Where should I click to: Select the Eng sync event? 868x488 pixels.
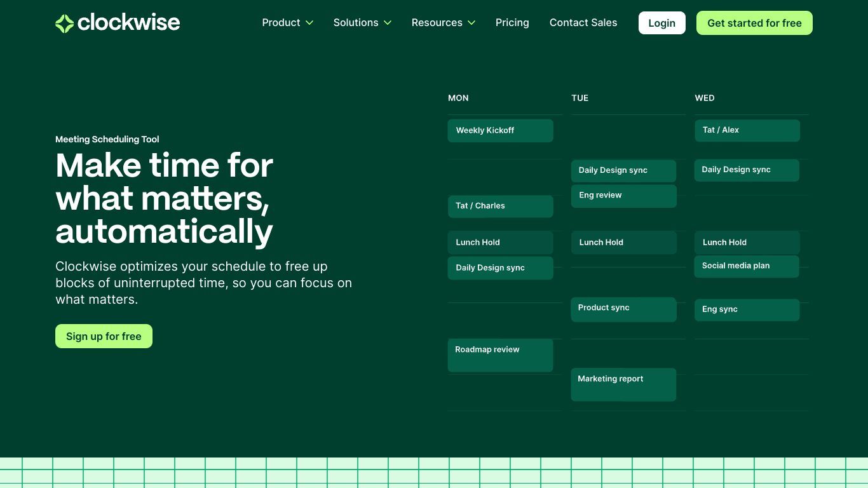747,310
